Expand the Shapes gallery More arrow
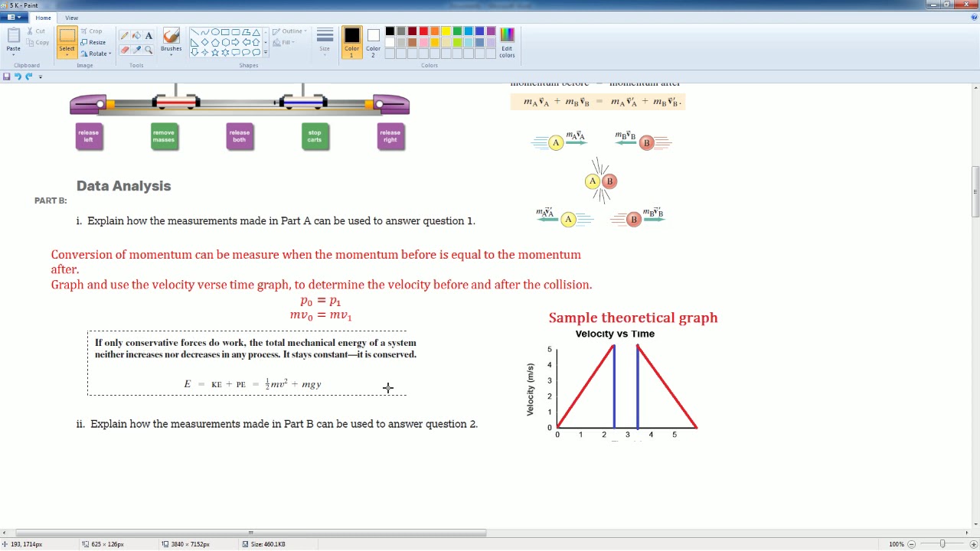This screenshot has height=551, width=980. click(x=265, y=52)
